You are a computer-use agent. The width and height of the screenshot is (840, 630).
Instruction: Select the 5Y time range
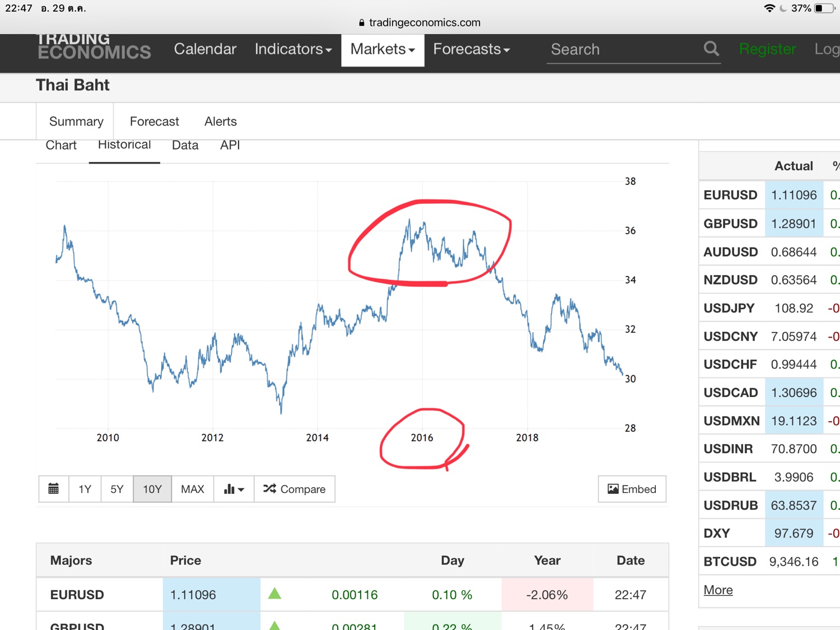[117, 489]
